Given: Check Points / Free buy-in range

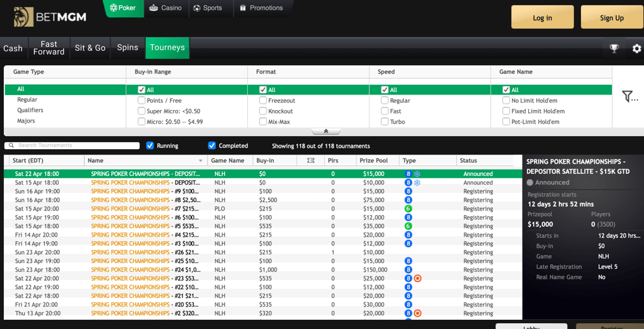Looking at the screenshot, I should (142, 100).
